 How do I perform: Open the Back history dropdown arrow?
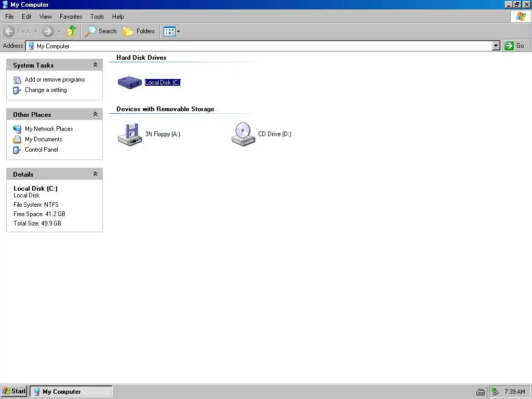point(36,32)
